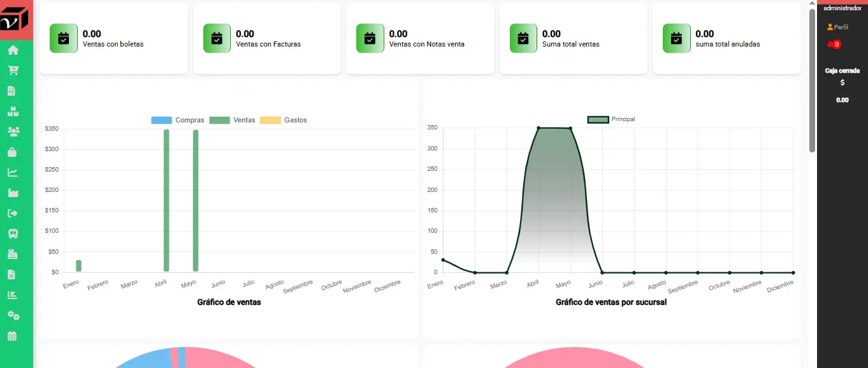Hide the Gastos series via its legend
The image size is (868, 368).
tap(284, 120)
